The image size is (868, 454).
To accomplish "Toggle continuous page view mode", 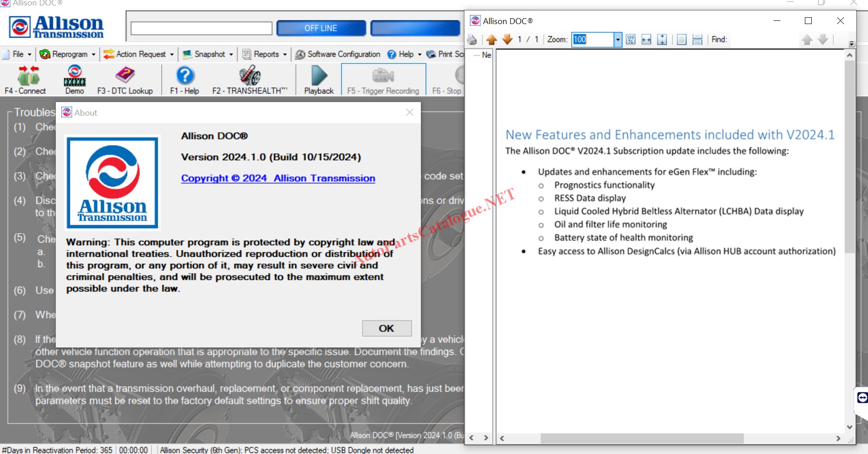I will [697, 40].
